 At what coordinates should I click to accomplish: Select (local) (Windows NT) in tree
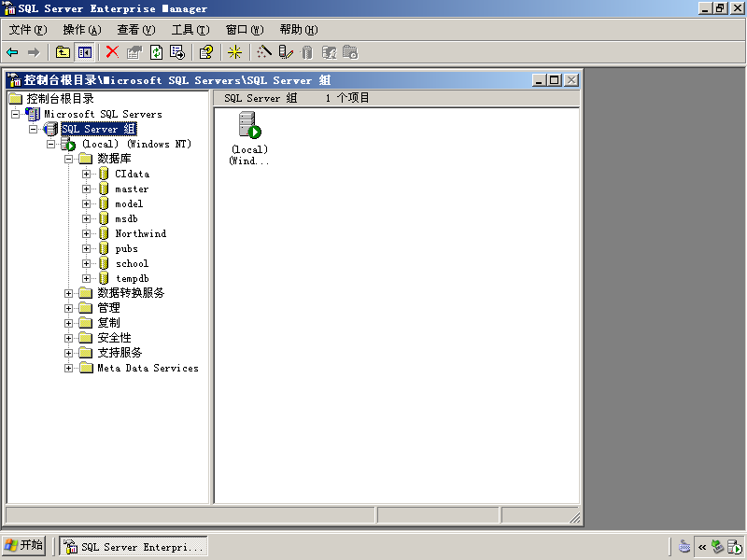click(x=136, y=144)
